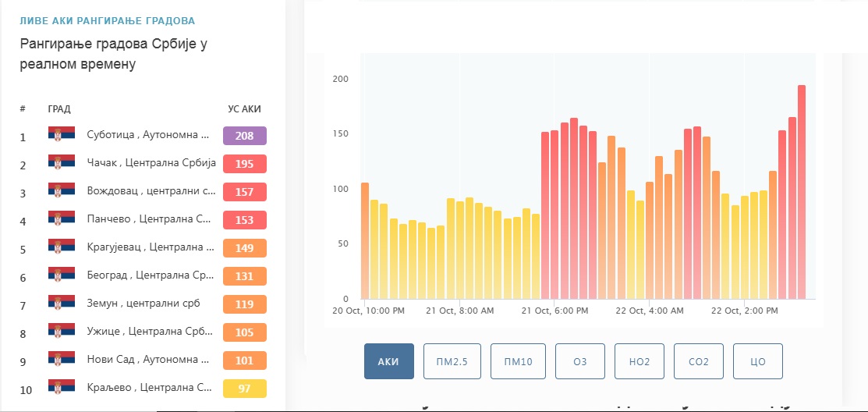Open the Земун city link
The width and height of the screenshot is (868, 412).
click(143, 304)
